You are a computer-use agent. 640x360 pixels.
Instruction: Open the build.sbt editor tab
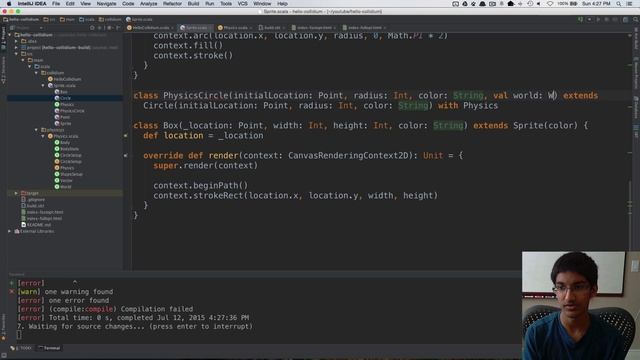click(271, 28)
